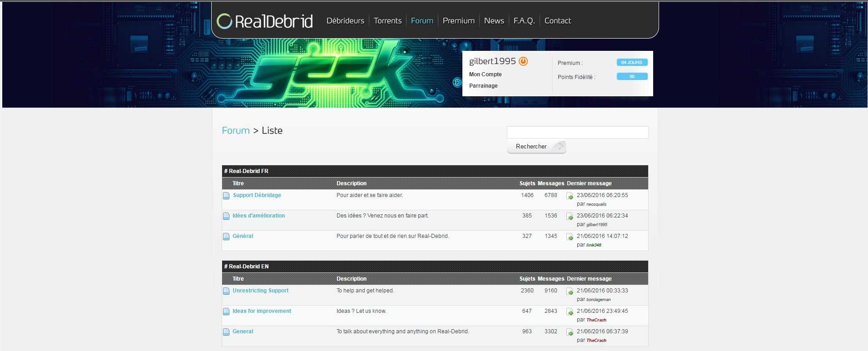This screenshot has width=868, height=351.
Task: Go to last message icon for Idées d'amélioration
Action: pos(570,217)
